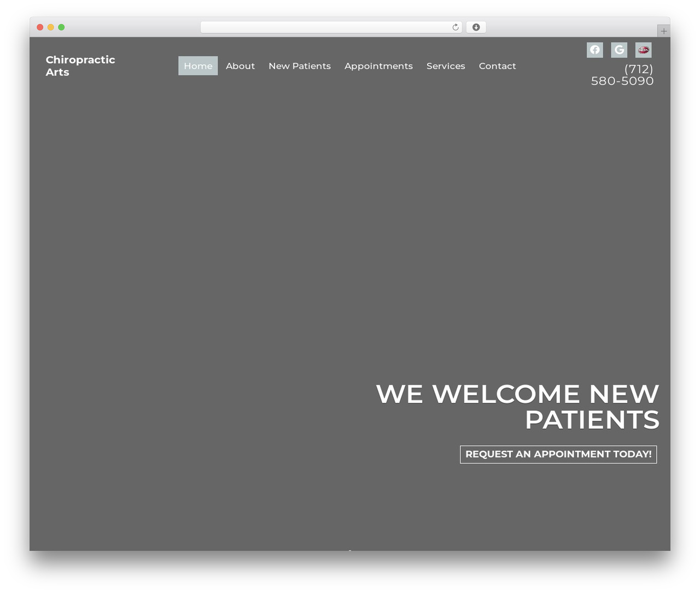Image resolution: width=700 pixels, height=593 pixels.
Task: Click the browser download arrow icon
Action: pos(476,27)
